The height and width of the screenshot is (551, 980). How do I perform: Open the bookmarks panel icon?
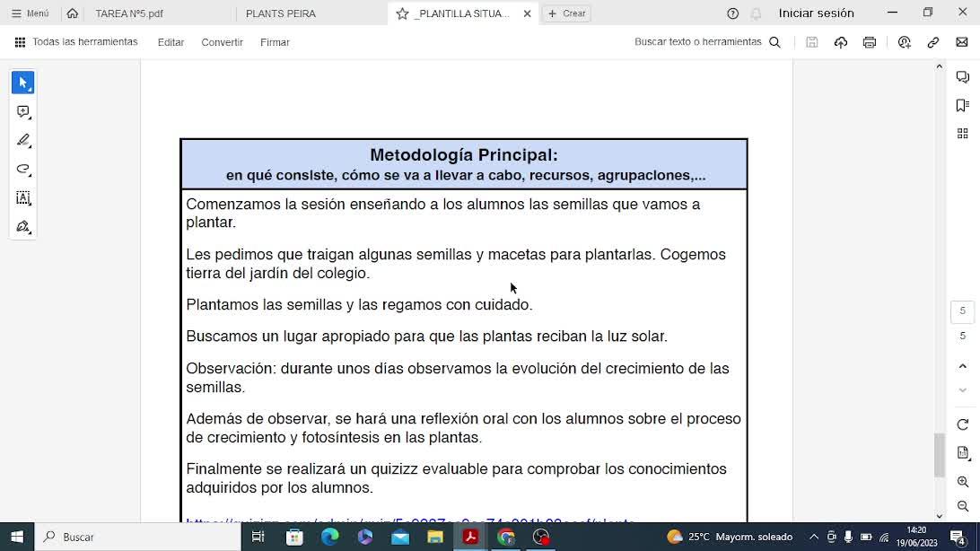pyautogui.click(x=962, y=105)
